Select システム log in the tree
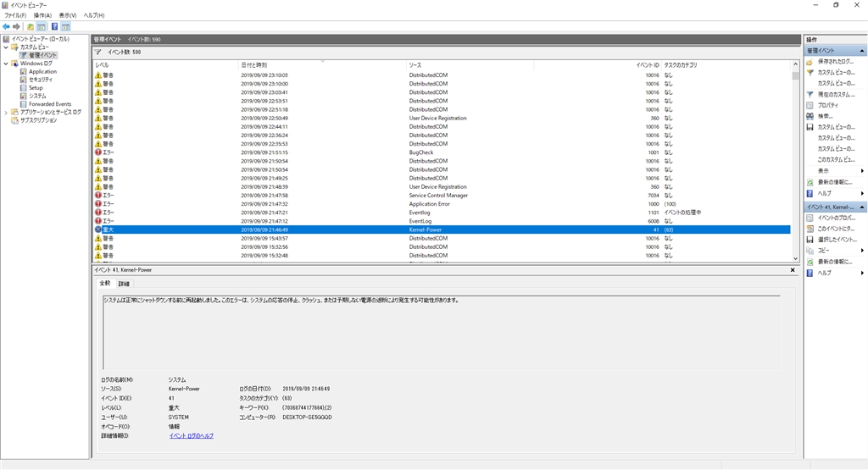 [x=37, y=96]
